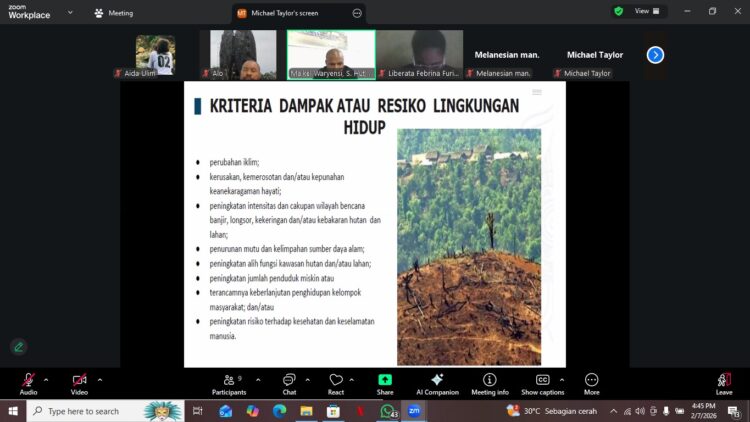The image size is (750, 422).
Task: Expand the React options caret
Action: (x=352, y=380)
